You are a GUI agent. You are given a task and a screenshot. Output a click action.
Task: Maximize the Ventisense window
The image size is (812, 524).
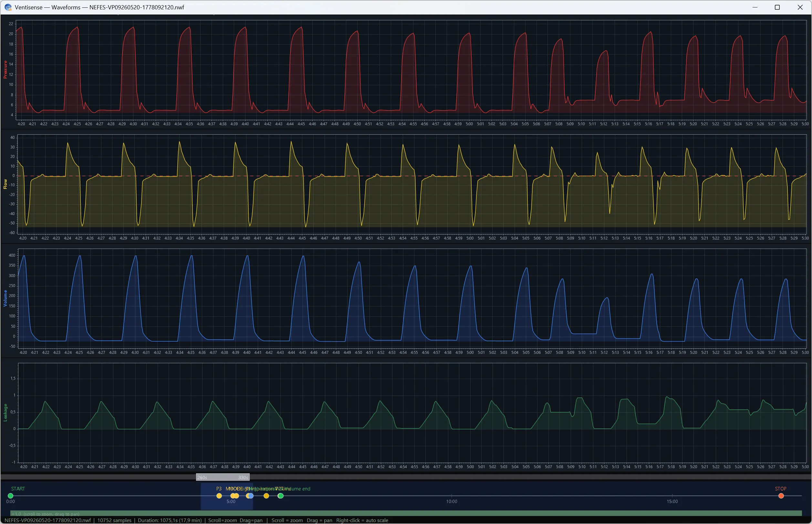[777, 7]
